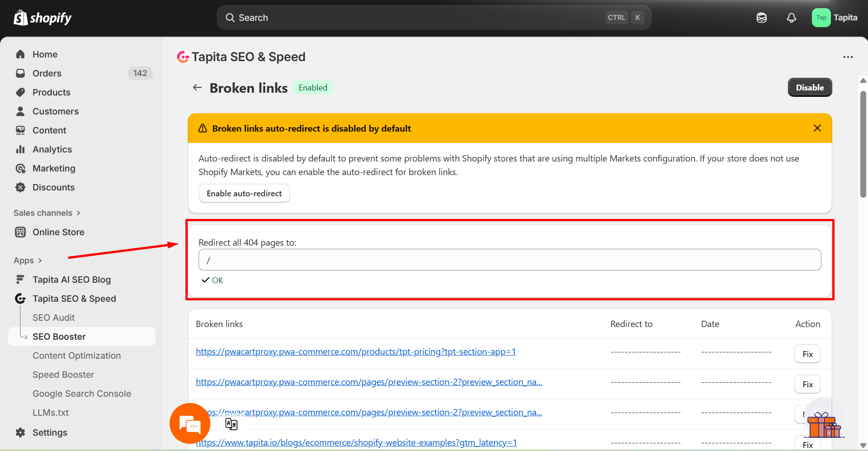Click the Date column header
The width and height of the screenshot is (868, 451).
click(710, 324)
